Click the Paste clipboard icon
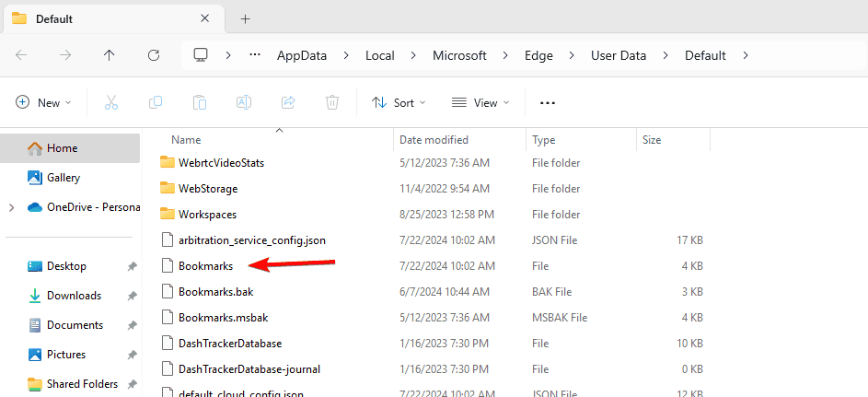This screenshot has height=397, width=868. pyautogui.click(x=200, y=102)
